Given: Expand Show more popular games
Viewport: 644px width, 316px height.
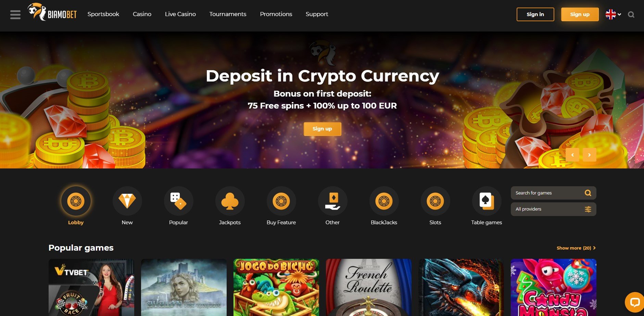Looking at the screenshot, I should tap(576, 248).
